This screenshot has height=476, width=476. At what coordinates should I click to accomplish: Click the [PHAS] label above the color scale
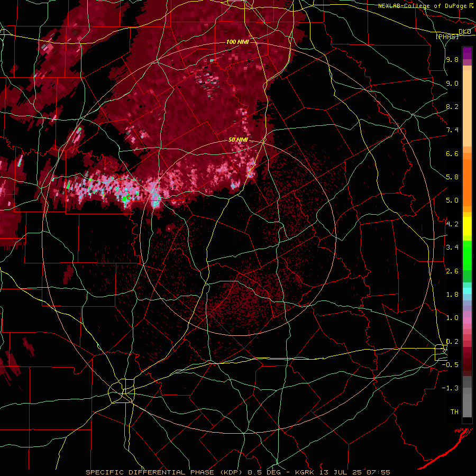(x=447, y=36)
